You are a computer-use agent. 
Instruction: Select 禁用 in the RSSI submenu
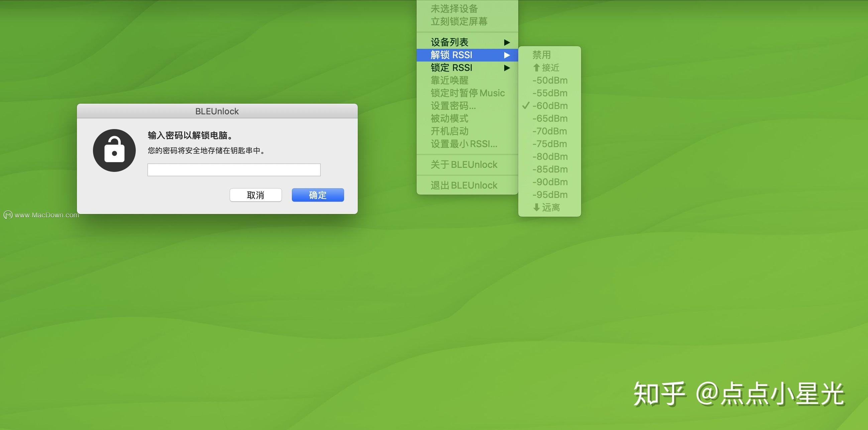(x=541, y=54)
